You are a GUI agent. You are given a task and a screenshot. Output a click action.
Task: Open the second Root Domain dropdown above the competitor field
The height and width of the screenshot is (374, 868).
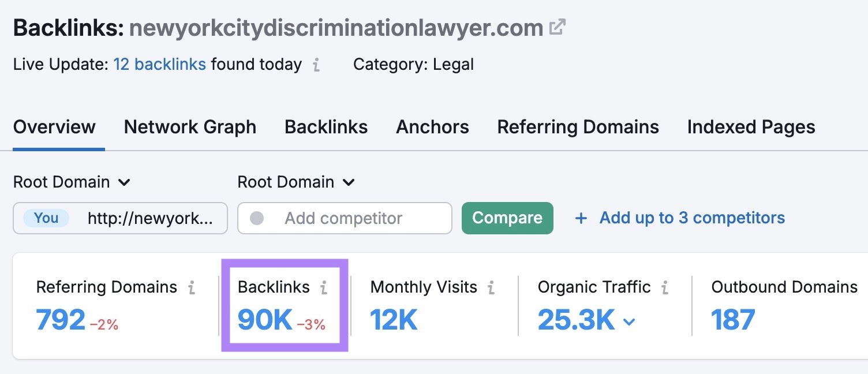(x=296, y=182)
